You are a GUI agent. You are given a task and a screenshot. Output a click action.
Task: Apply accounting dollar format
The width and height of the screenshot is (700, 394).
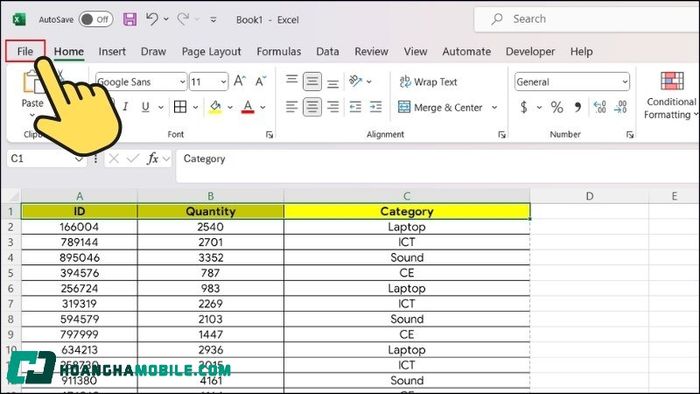524,107
